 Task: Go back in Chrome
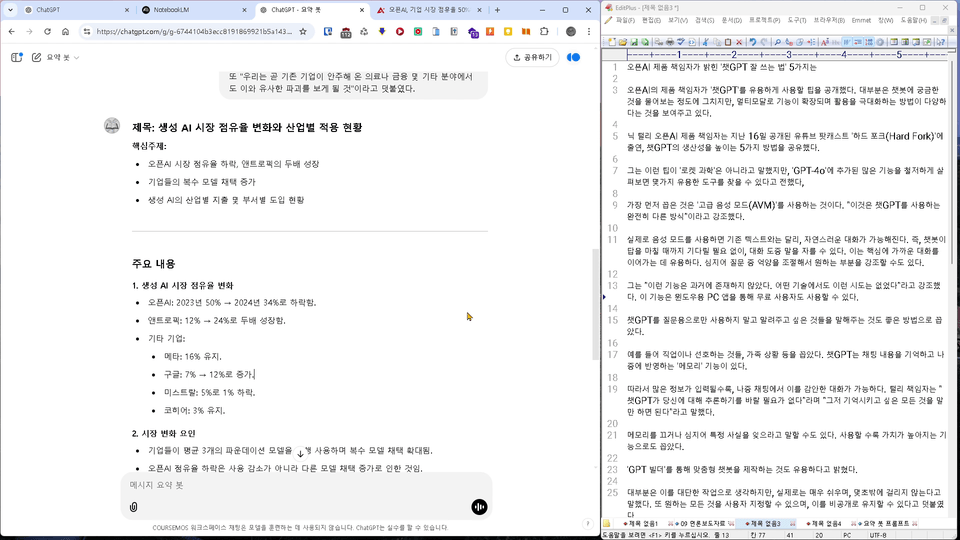tap(12, 31)
